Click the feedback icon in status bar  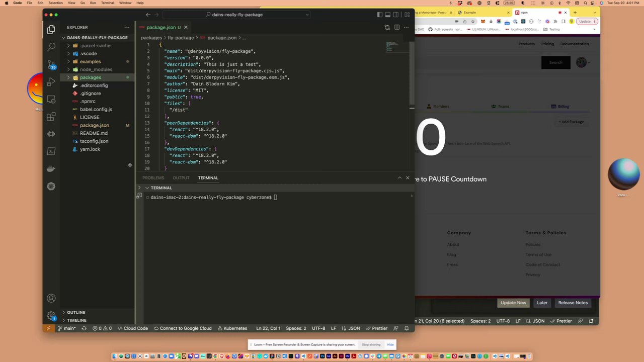coord(396,328)
